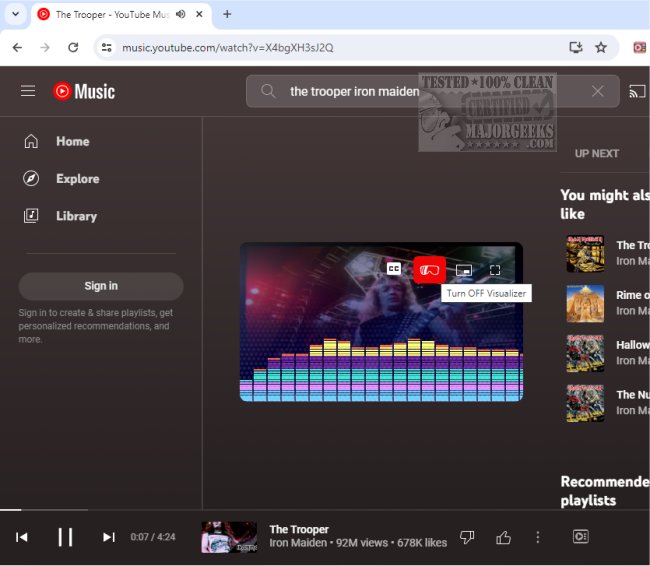Open picture-in-picture mini player
This screenshot has height=566, width=650.
click(464, 270)
